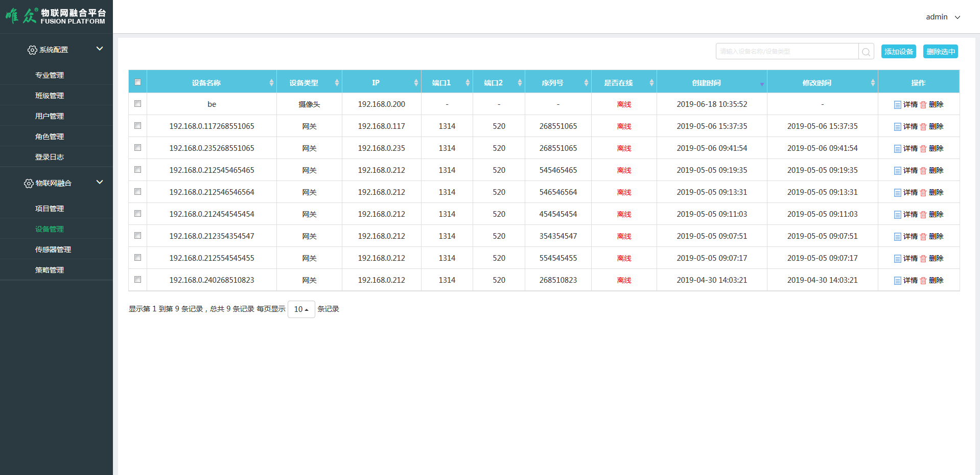Delete device 192.168.0.235268551065

click(932, 148)
